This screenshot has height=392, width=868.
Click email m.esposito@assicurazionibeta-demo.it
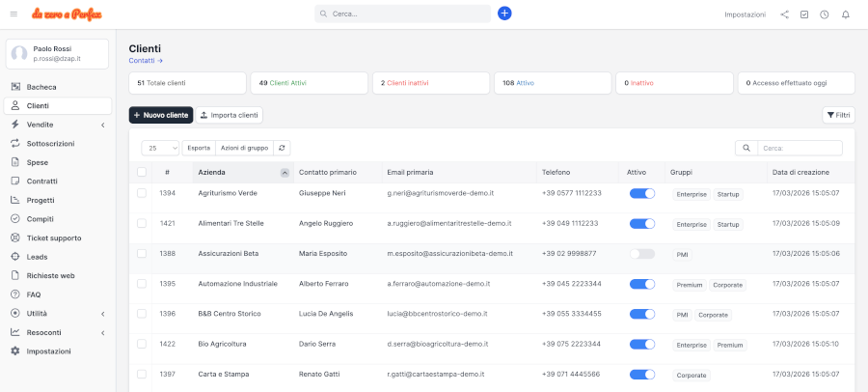(450, 253)
